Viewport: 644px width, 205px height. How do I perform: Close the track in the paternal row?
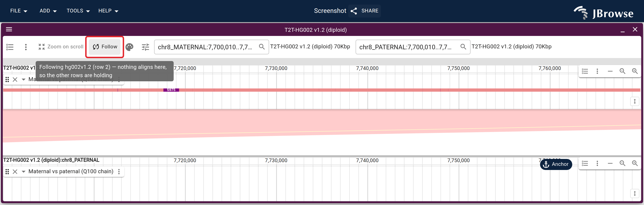(x=15, y=172)
